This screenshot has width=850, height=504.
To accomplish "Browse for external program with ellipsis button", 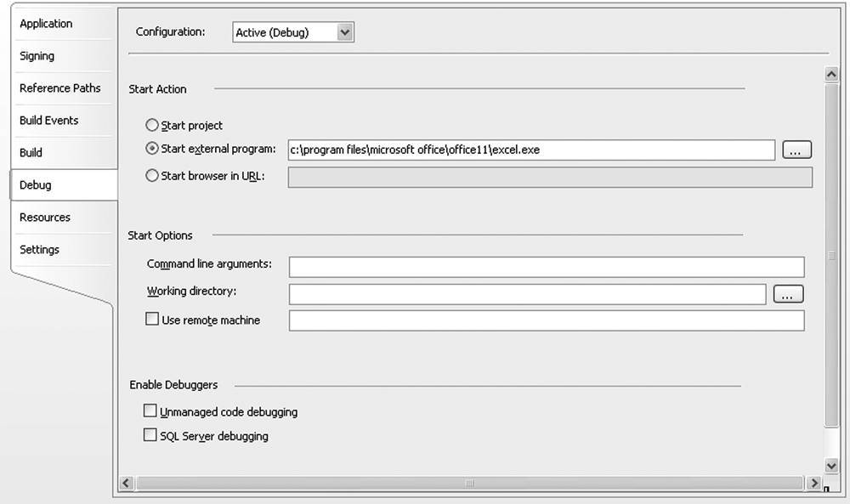I will (796, 150).
